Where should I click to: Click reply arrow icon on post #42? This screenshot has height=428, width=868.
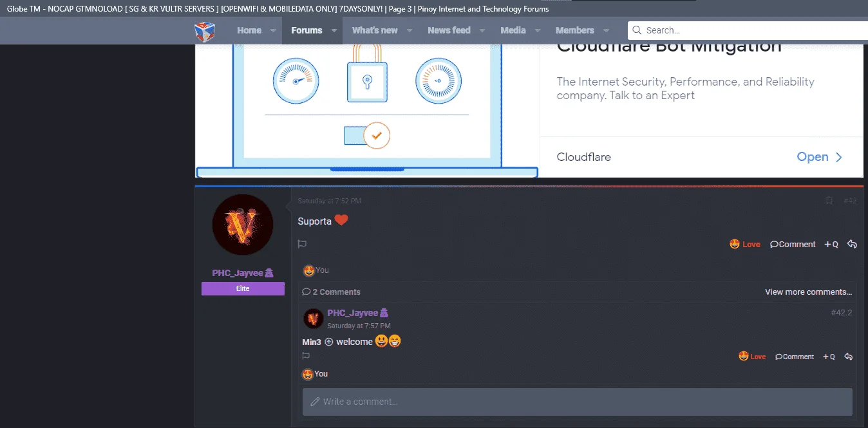[x=852, y=244]
